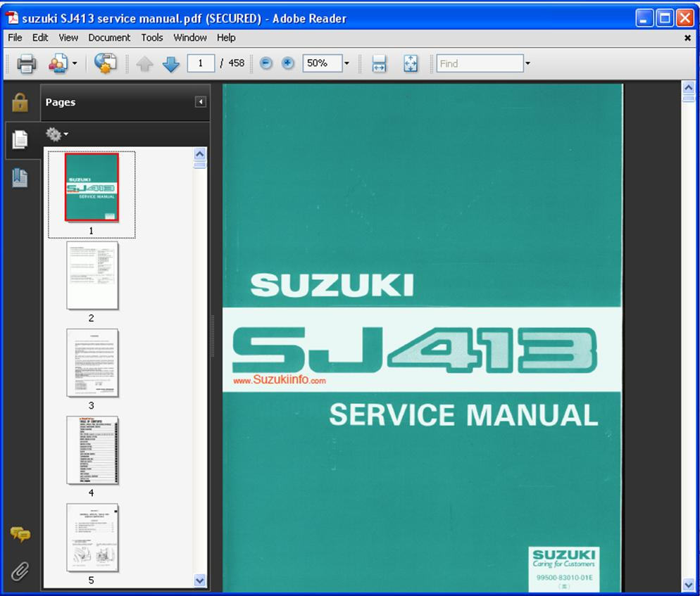
Task: Open the Attachments paperclip icon
Action: pyautogui.click(x=20, y=571)
